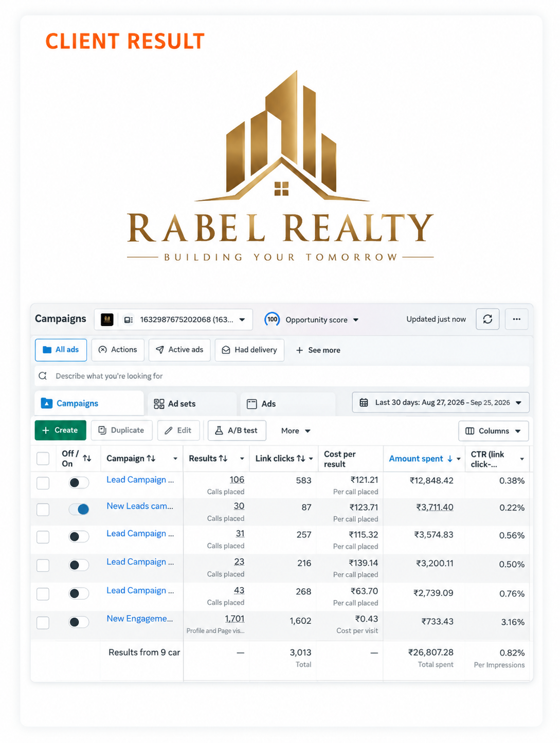Click the Ad sets grid icon

[x=159, y=404]
